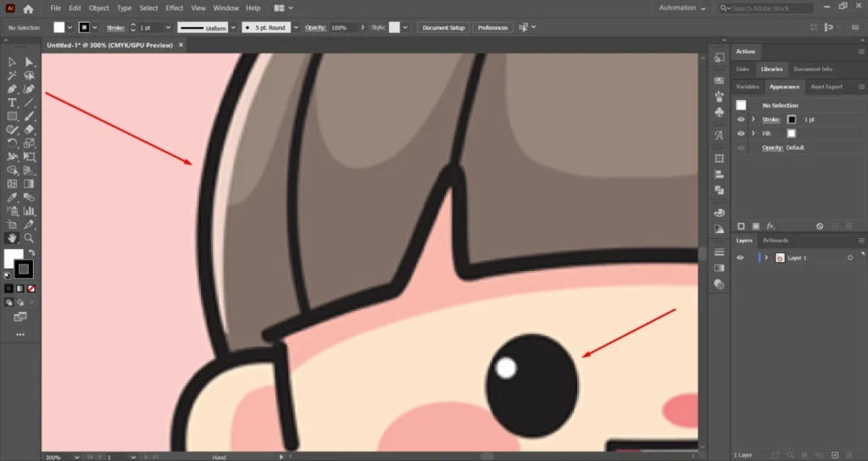
Task: Select the Gradient tool in toolbar
Action: click(x=29, y=184)
